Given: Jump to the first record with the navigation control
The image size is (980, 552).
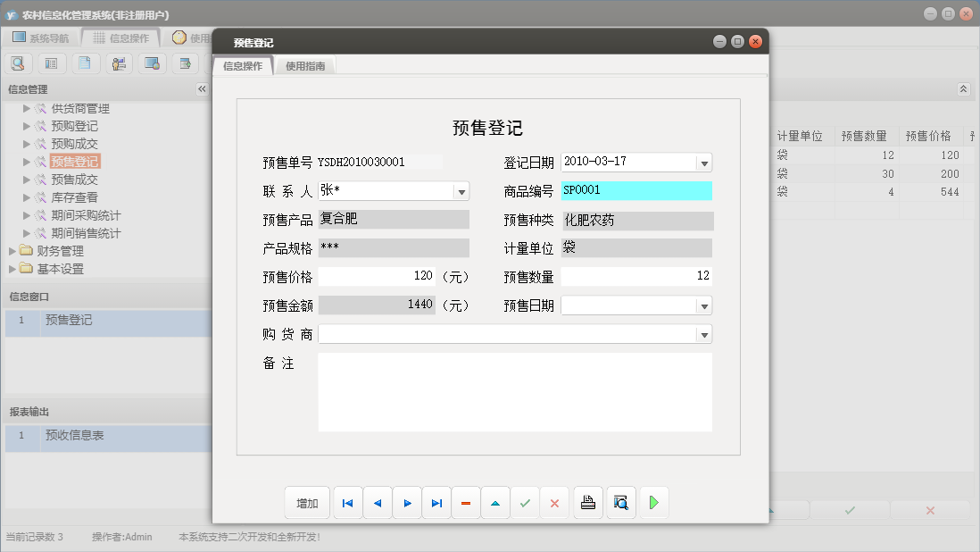Looking at the screenshot, I should coord(347,502).
